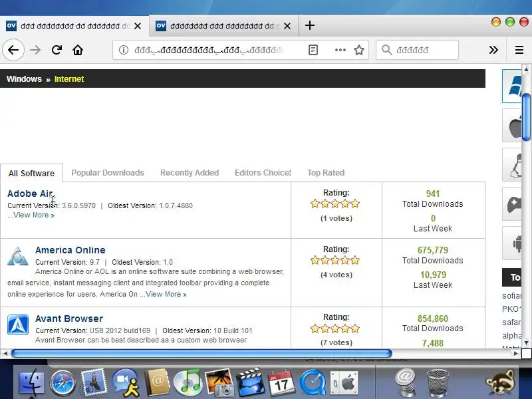Launch iMovie from the dock

click(x=251, y=383)
